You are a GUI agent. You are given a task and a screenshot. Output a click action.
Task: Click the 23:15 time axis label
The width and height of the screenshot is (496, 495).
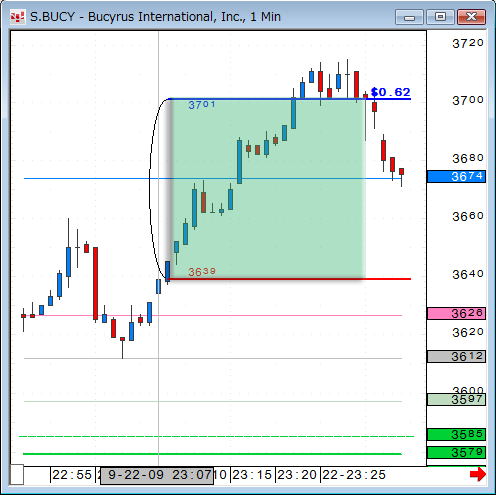[x=252, y=475]
